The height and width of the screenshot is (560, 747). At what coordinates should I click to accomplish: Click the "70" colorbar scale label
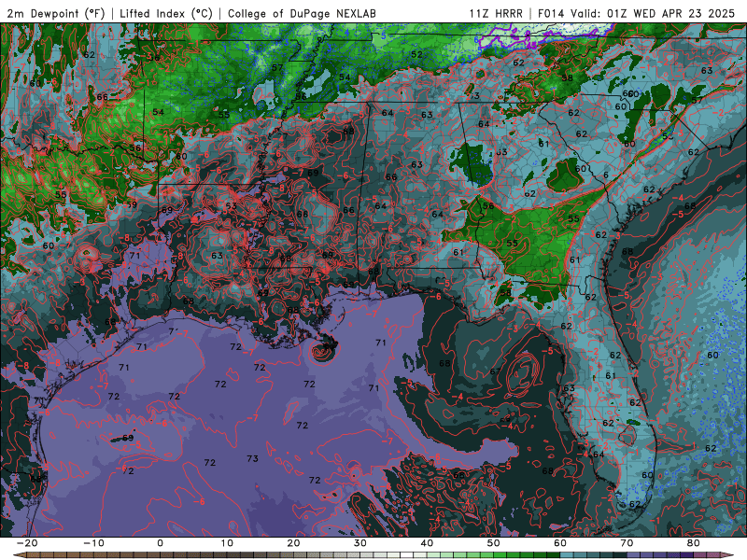[x=627, y=543]
